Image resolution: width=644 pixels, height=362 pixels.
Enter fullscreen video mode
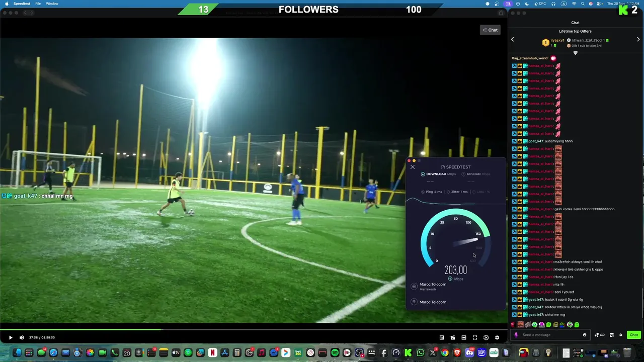(475, 337)
